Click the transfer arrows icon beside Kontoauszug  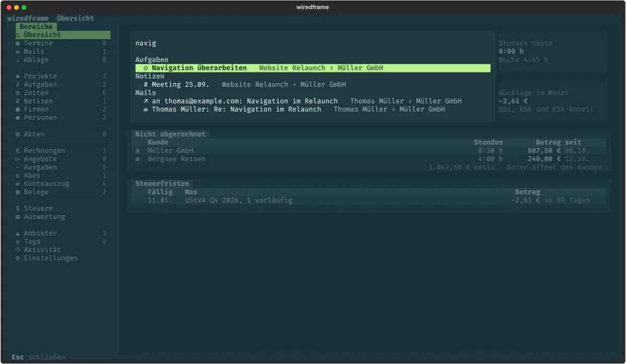click(x=18, y=184)
